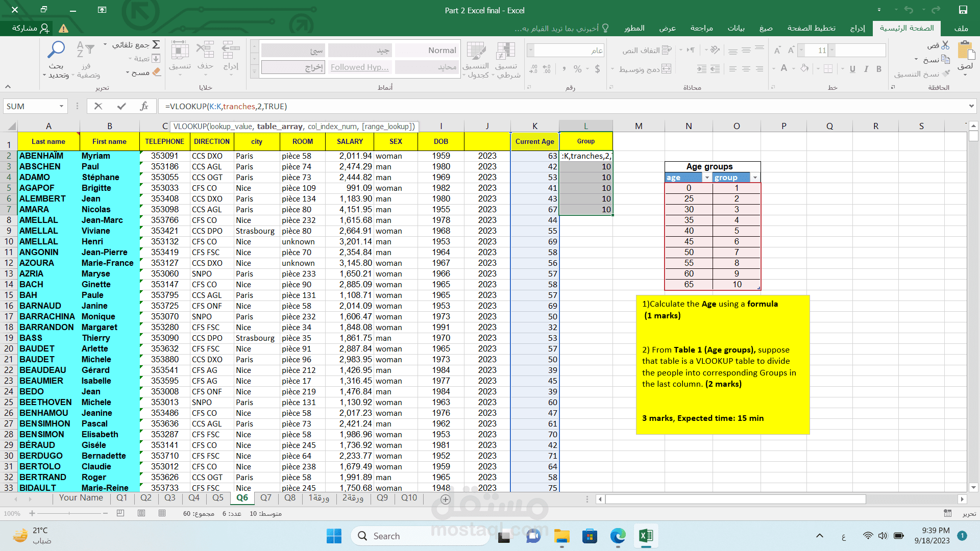The width and height of the screenshot is (980, 551).
Task: Confirm formula with the checkmark icon
Action: [x=121, y=106]
